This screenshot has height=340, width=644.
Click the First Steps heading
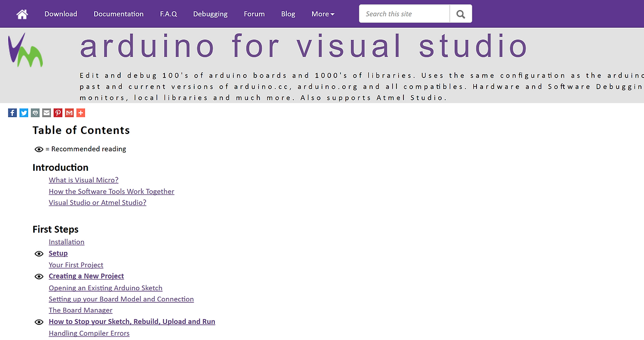pyautogui.click(x=55, y=230)
